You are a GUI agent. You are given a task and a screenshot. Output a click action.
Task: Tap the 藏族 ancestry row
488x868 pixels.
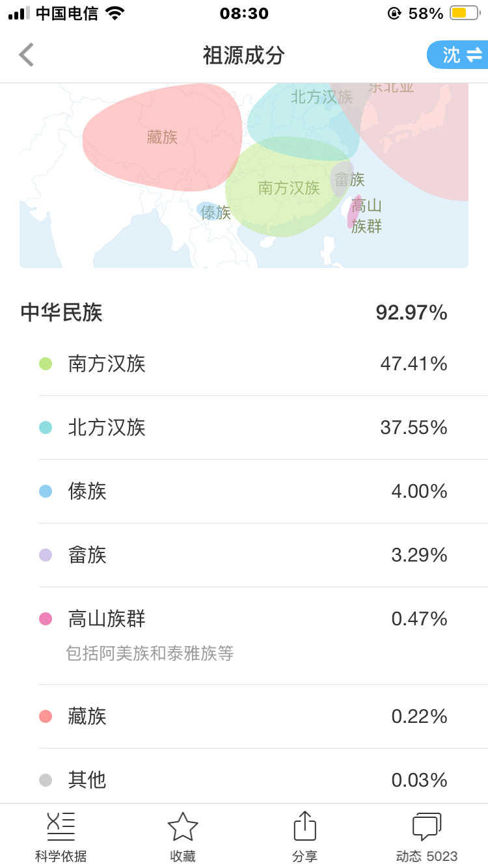(244, 716)
